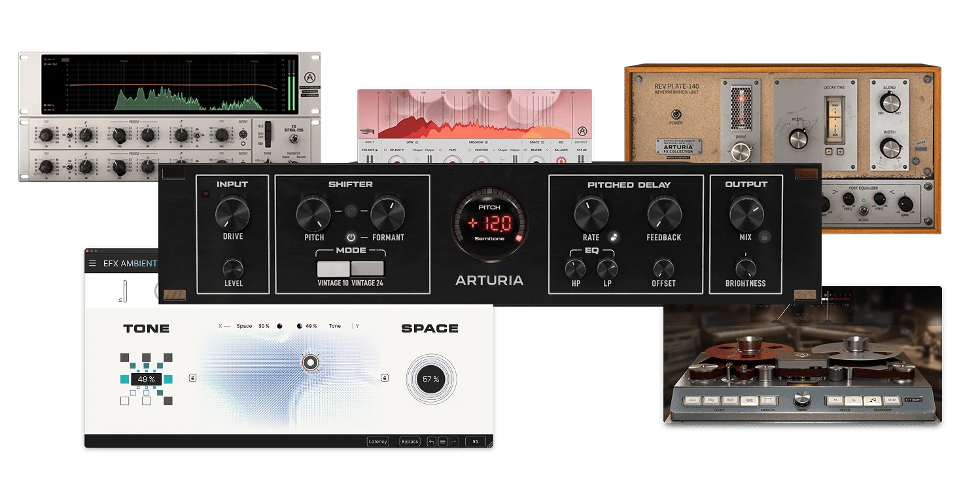Viewport: 980px width, 485px height.
Task: Click the lock icon next to the Mix knob
Action: pos(765,237)
